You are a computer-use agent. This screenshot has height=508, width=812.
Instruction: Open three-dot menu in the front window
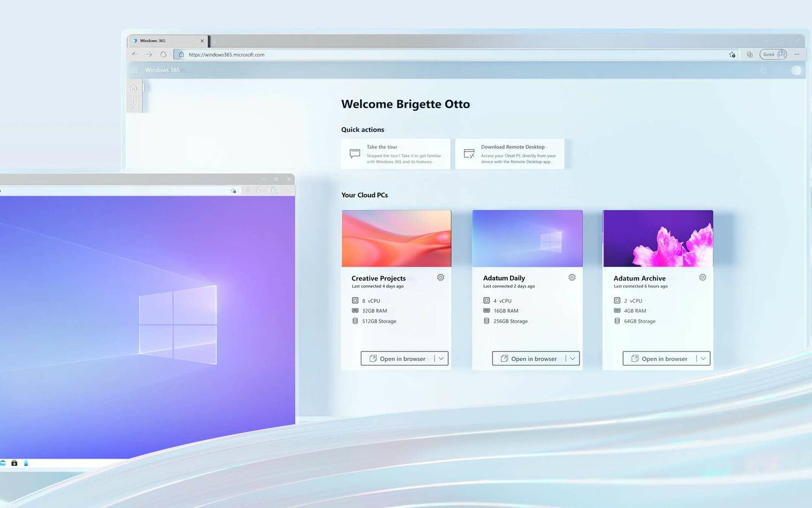[x=287, y=191]
